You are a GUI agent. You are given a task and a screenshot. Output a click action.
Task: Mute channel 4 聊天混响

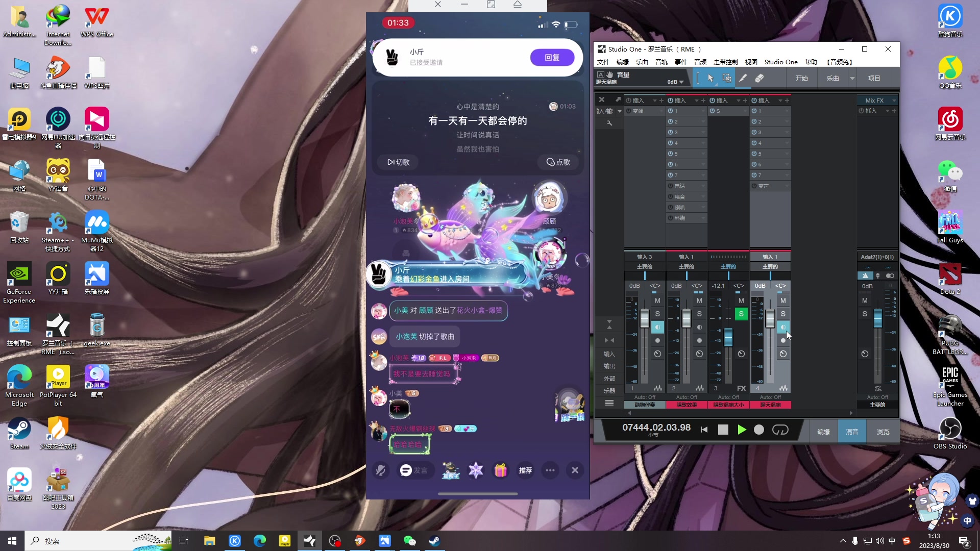[783, 300]
